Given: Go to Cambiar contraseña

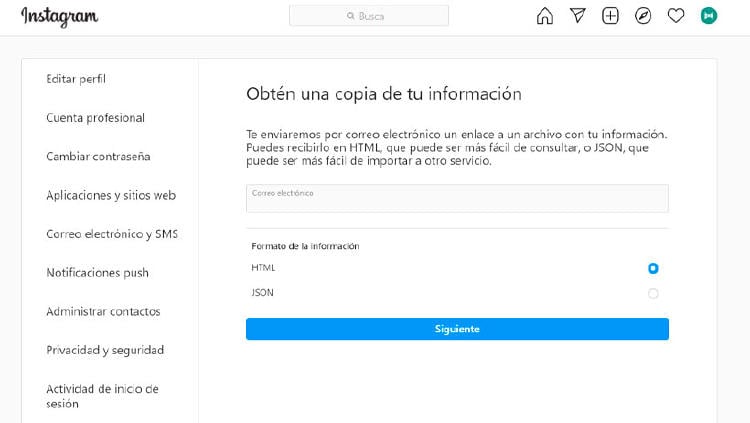Looking at the screenshot, I should point(98,156).
